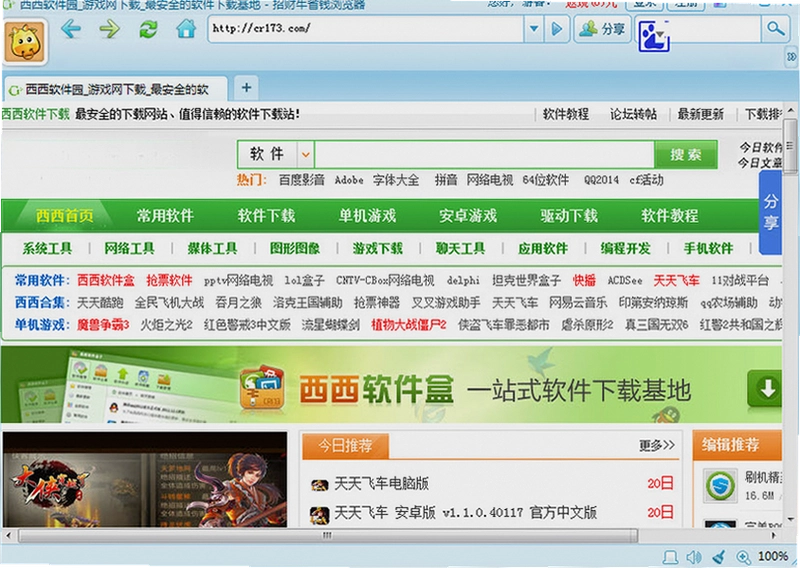Viewport: 800px width, 568px height.
Task: Click the speaker icon in status bar
Action: click(x=694, y=557)
